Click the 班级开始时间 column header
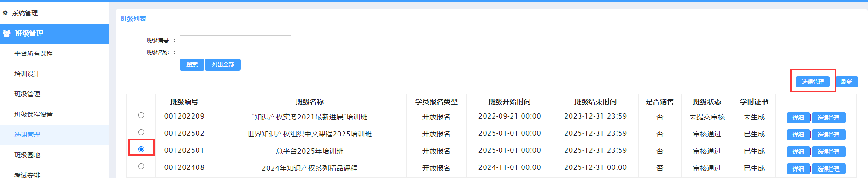This screenshot has width=868, height=178. (510, 102)
